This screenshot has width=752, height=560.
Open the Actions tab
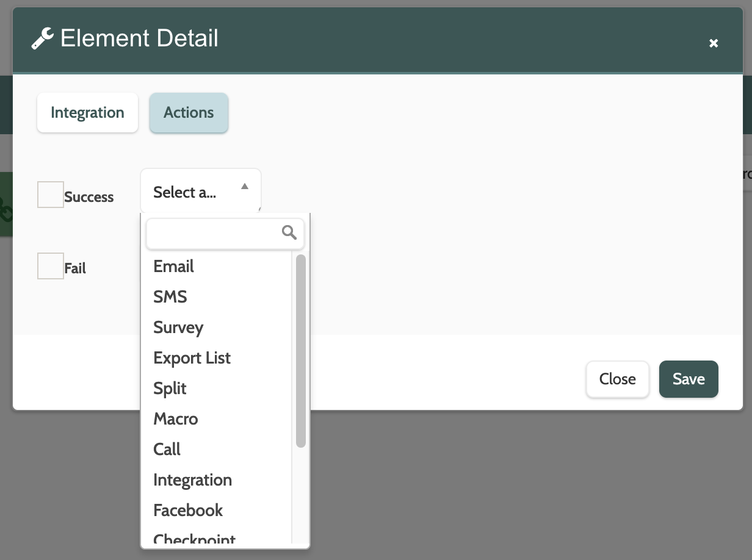tap(189, 113)
